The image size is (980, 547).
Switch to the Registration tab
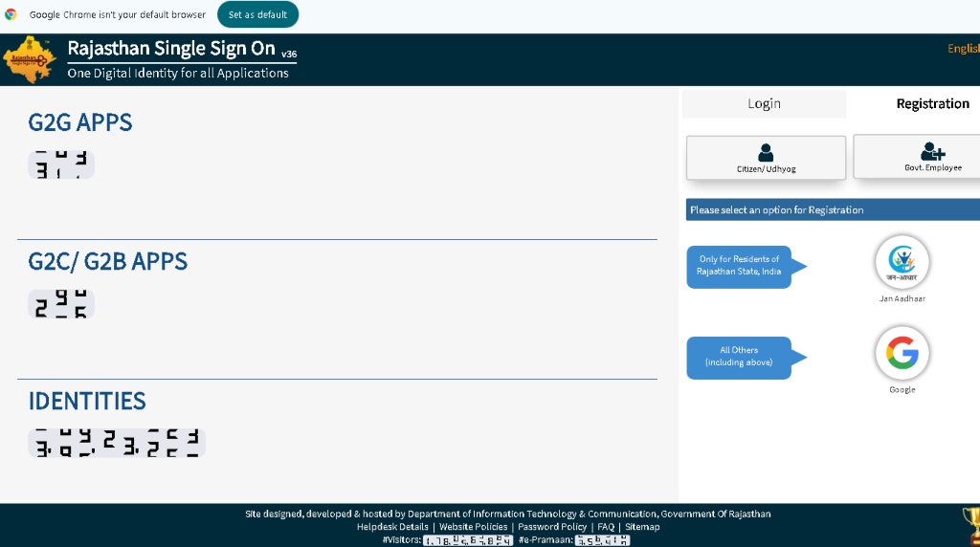click(932, 103)
